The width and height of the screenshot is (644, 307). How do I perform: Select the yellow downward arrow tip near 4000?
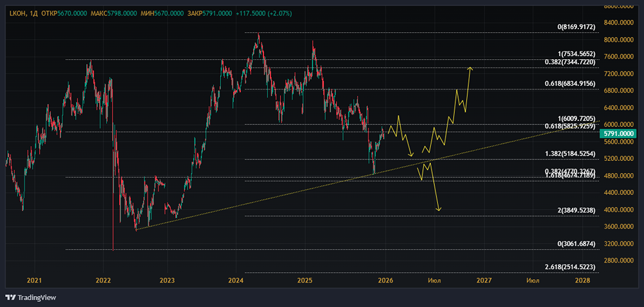[439, 210]
